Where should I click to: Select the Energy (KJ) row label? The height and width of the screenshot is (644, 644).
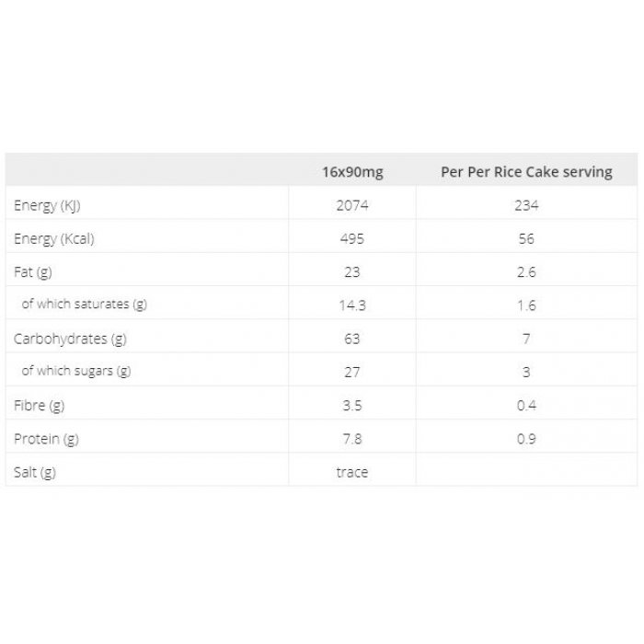click(47, 205)
